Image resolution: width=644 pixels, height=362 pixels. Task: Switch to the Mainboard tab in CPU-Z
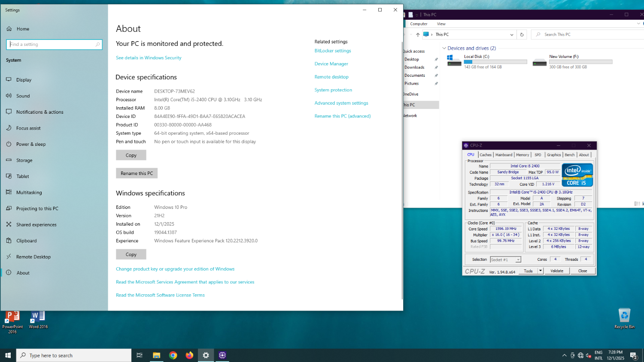pyautogui.click(x=504, y=155)
